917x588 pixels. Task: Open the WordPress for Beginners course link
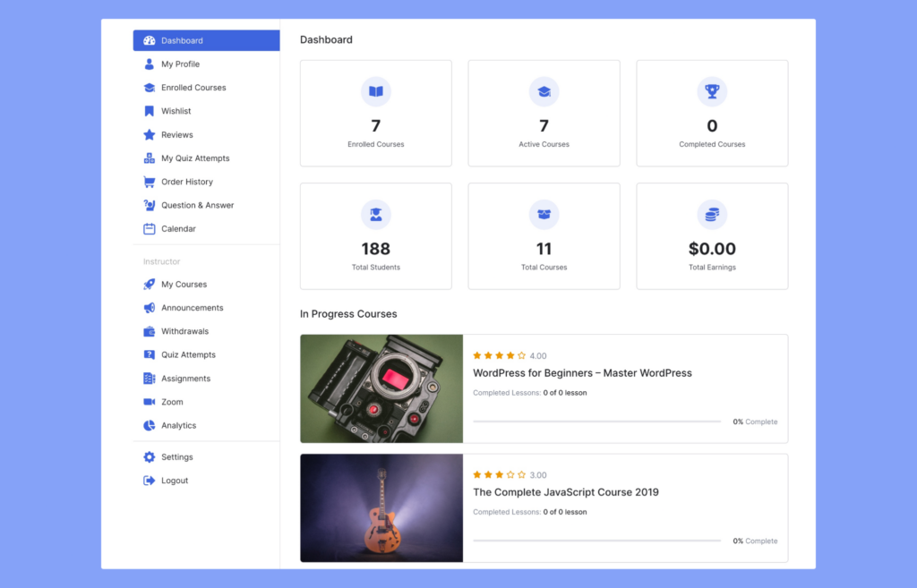point(584,372)
